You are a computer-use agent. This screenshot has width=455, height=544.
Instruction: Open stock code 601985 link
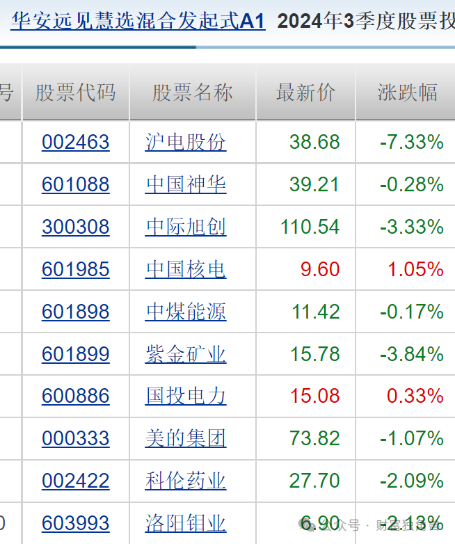pyautogui.click(x=76, y=269)
